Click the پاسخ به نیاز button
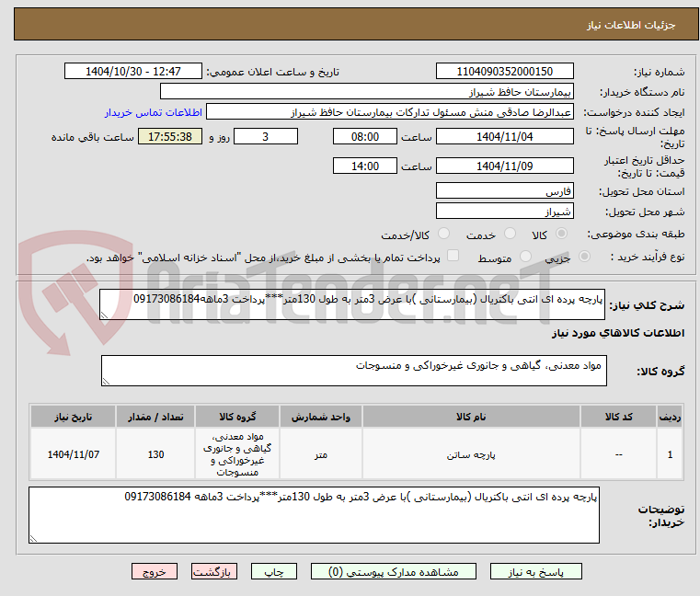The image size is (700, 596). point(535,571)
